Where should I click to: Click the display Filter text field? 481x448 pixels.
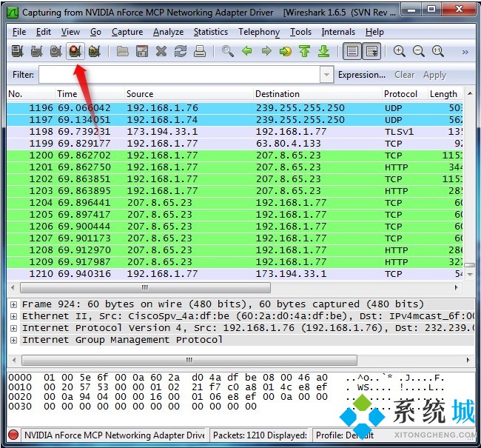(x=179, y=75)
